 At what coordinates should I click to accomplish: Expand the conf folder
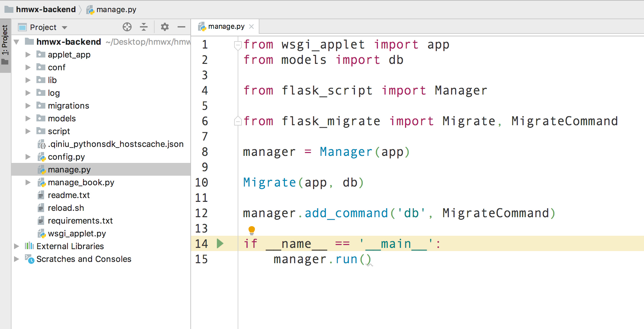coord(28,67)
